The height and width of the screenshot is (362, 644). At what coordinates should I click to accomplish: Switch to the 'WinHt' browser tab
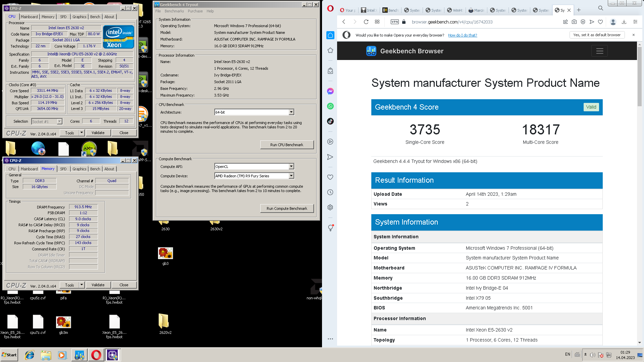pyautogui.click(x=455, y=10)
